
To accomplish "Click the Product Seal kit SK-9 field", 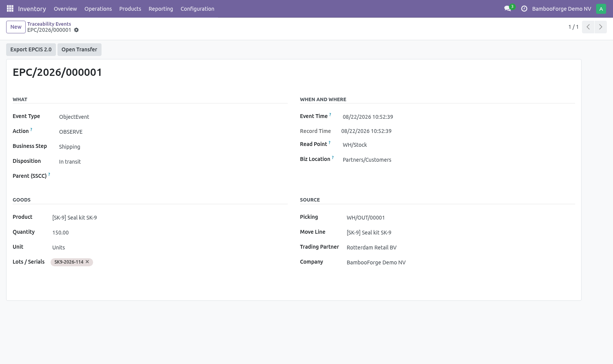I will 170,218.
